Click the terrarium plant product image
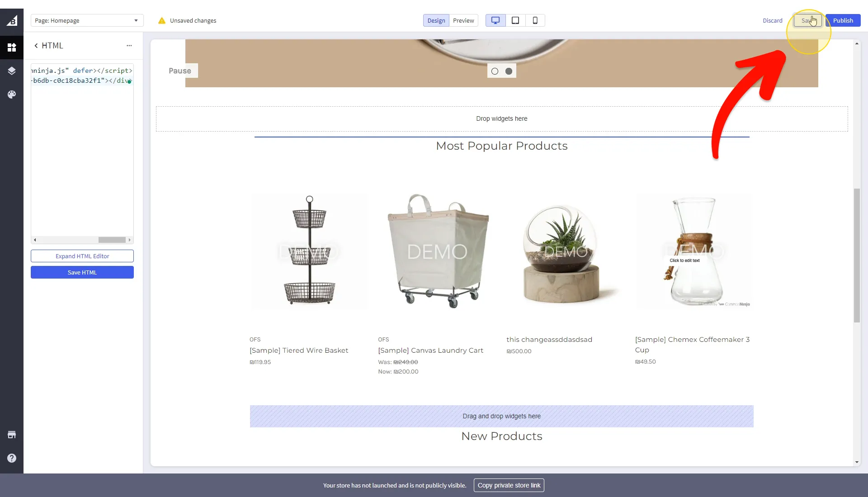This screenshot has height=497, width=868. (x=566, y=251)
